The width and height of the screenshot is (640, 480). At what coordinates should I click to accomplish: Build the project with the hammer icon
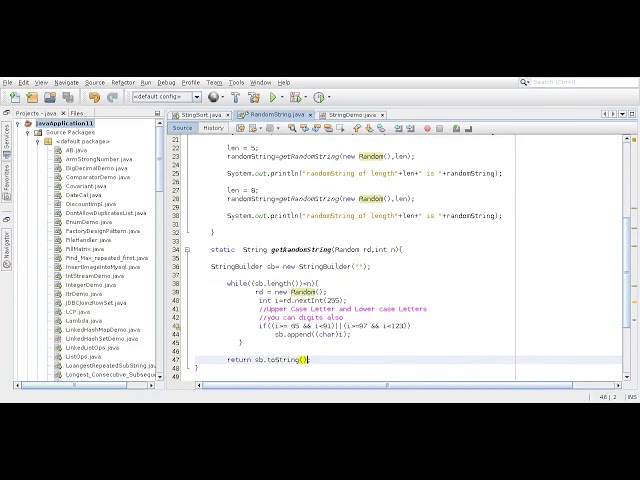[236, 97]
